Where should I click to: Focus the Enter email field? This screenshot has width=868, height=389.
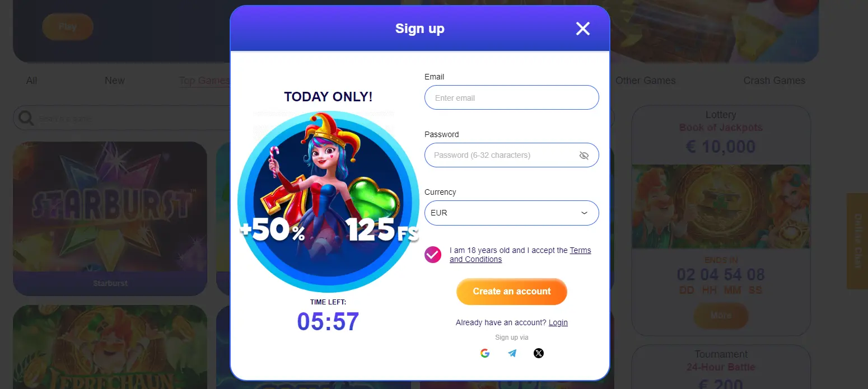(x=512, y=97)
